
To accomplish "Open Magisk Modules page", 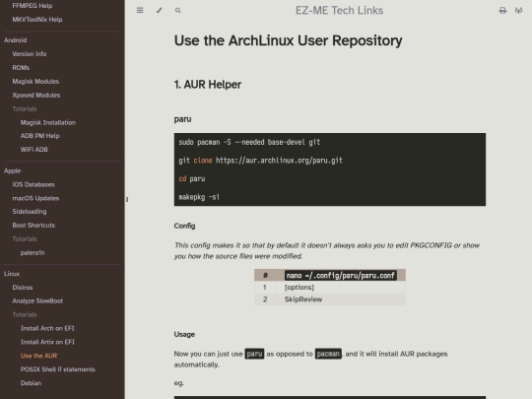I will tap(35, 82).
